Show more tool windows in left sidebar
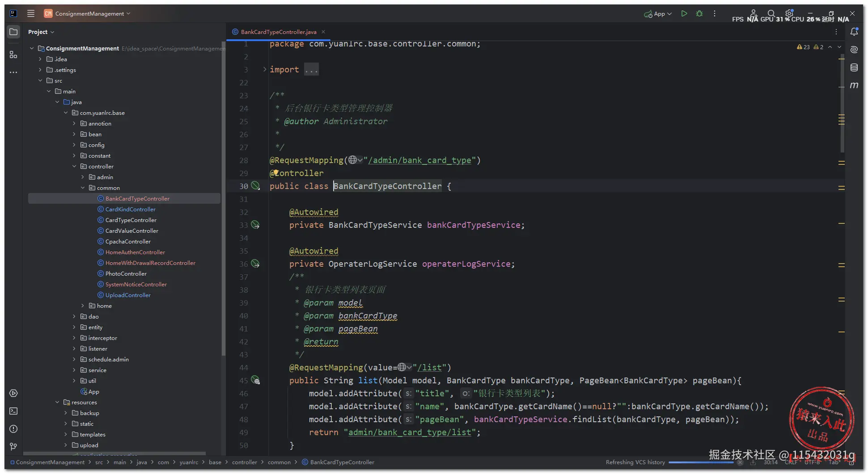This screenshot has height=474, width=868. (x=13, y=72)
